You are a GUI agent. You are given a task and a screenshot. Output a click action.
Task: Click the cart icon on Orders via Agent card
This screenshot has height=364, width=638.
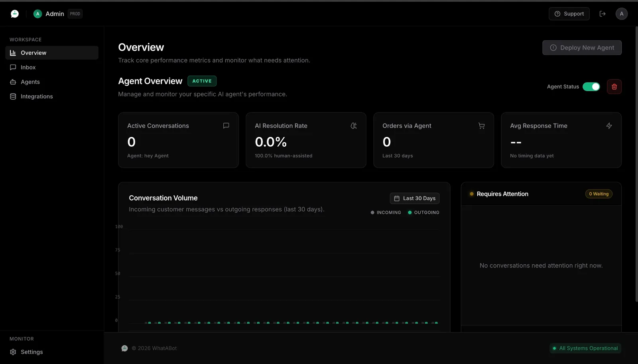(481, 126)
